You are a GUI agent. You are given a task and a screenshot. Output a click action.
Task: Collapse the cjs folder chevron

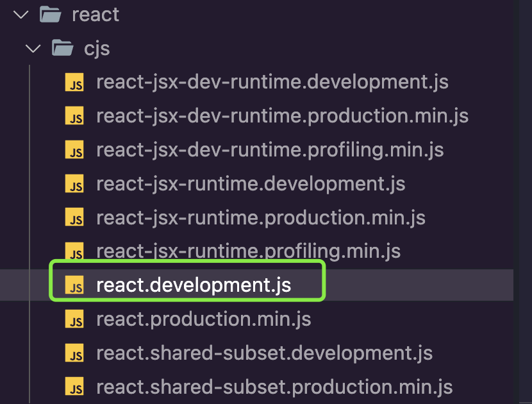pos(33,49)
